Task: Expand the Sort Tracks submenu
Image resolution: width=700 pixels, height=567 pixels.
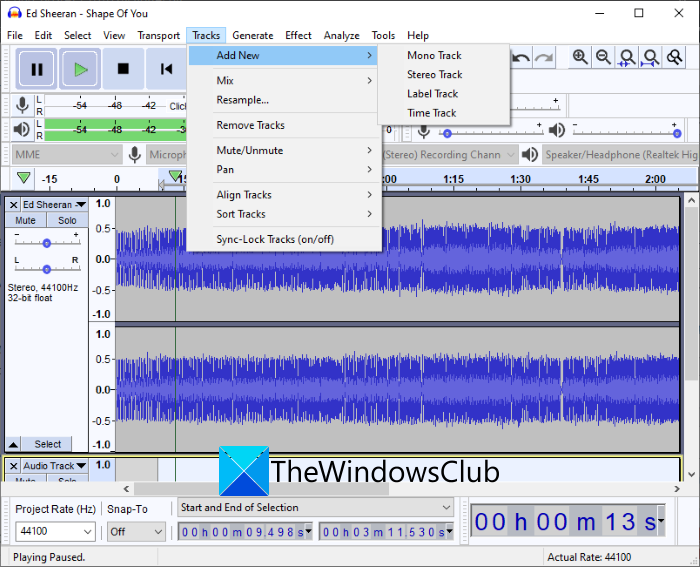Action: click(x=284, y=214)
